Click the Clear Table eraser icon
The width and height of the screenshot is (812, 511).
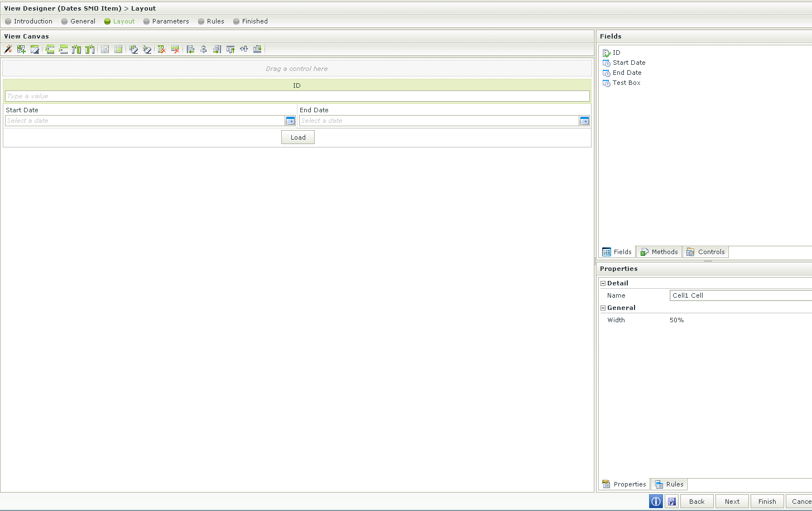tap(35, 49)
